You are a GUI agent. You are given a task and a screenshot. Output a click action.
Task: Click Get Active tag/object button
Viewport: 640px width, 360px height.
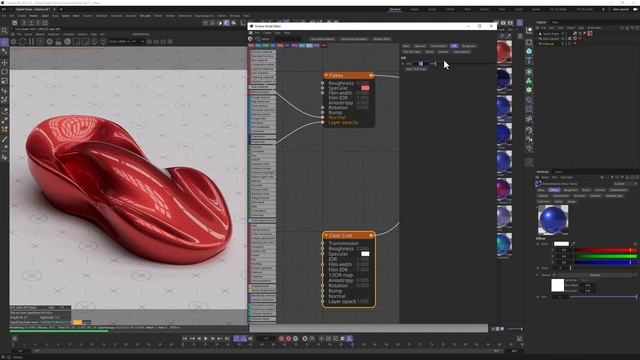354,39
